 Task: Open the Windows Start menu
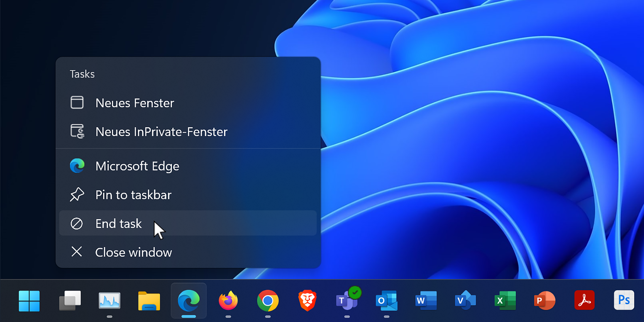click(x=29, y=301)
